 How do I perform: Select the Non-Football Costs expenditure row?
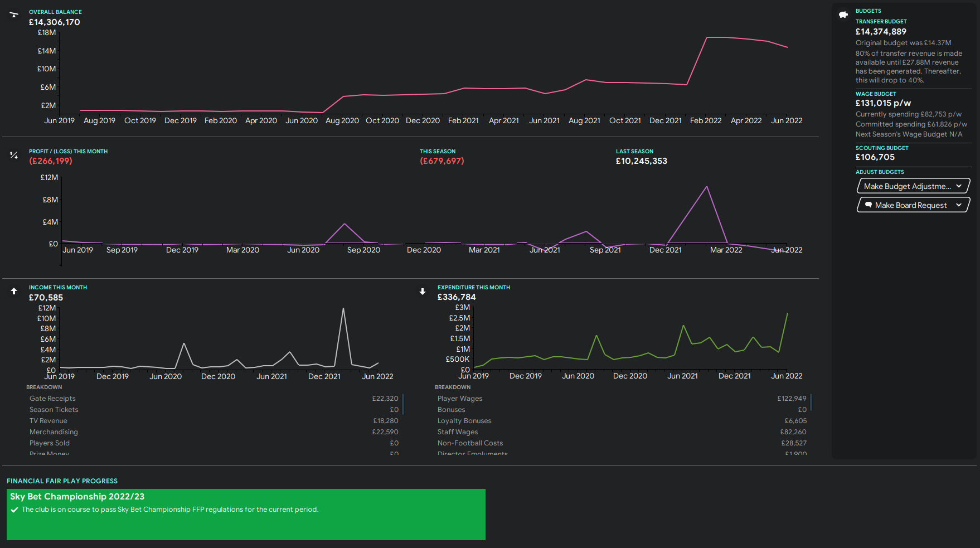point(622,443)
